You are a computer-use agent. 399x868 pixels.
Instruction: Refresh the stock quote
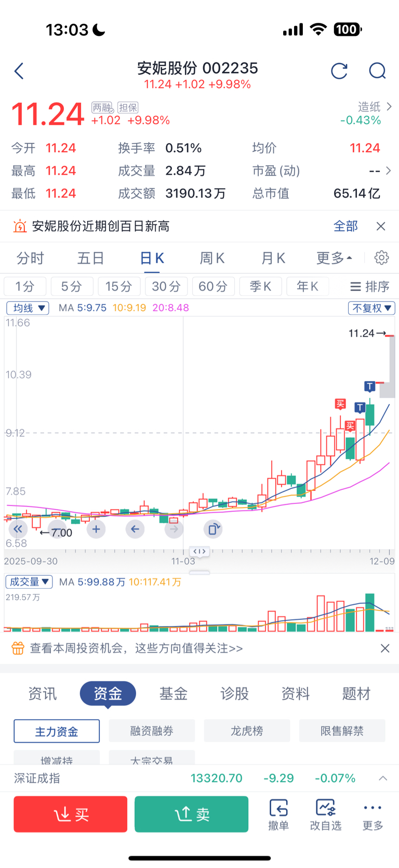(339, 71)
